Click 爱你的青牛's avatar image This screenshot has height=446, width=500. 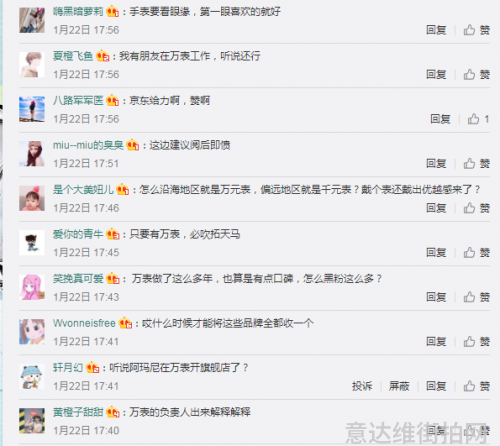(32, 243)
